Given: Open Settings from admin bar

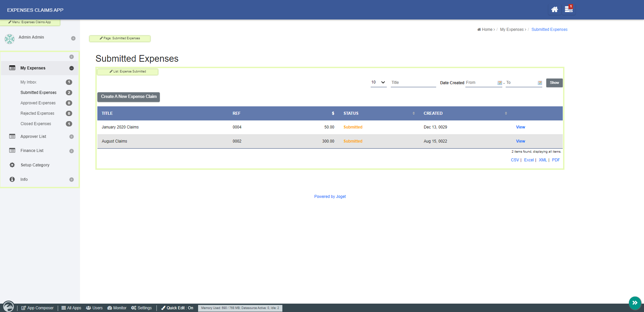Looking at the screenshot, I should [x=141, y=308].
